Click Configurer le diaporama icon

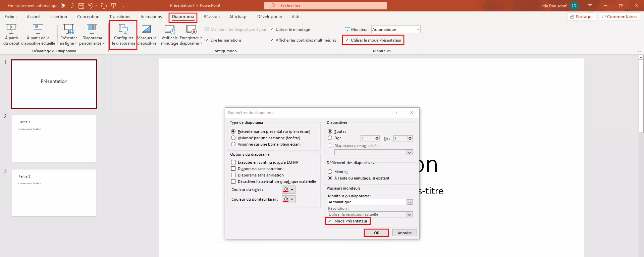pos(123,29)
